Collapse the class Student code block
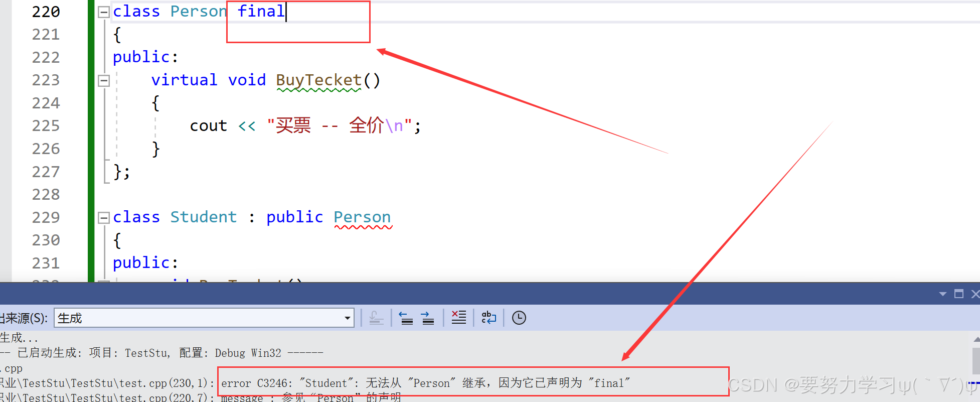The width and height of the screenshot is (980, 402). [x=104, y=218]
